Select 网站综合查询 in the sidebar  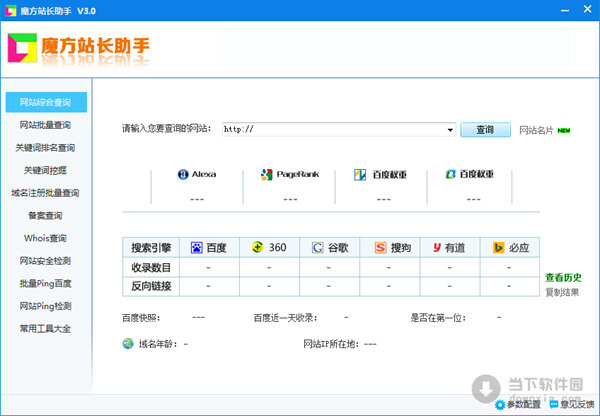[46, 102]
